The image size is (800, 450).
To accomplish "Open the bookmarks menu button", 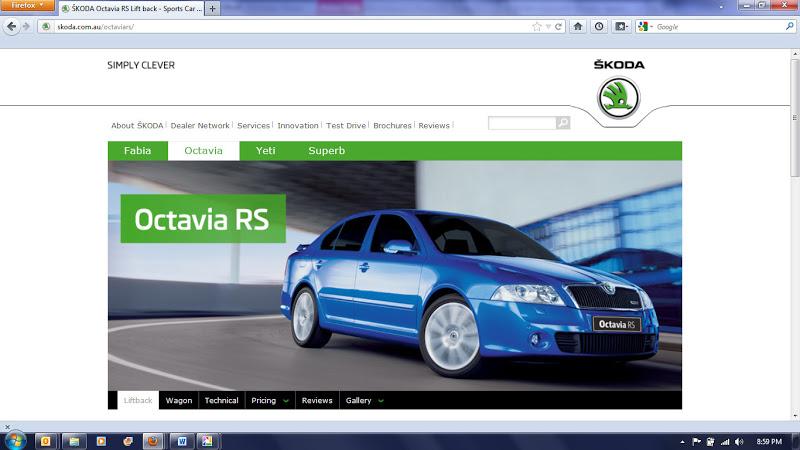I will (621, 27).
